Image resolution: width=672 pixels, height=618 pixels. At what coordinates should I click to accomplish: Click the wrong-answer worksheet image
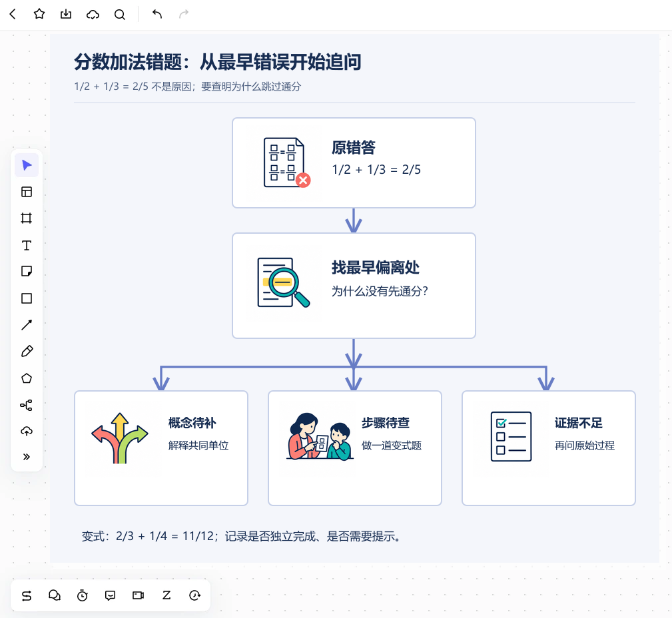(286, 162)
